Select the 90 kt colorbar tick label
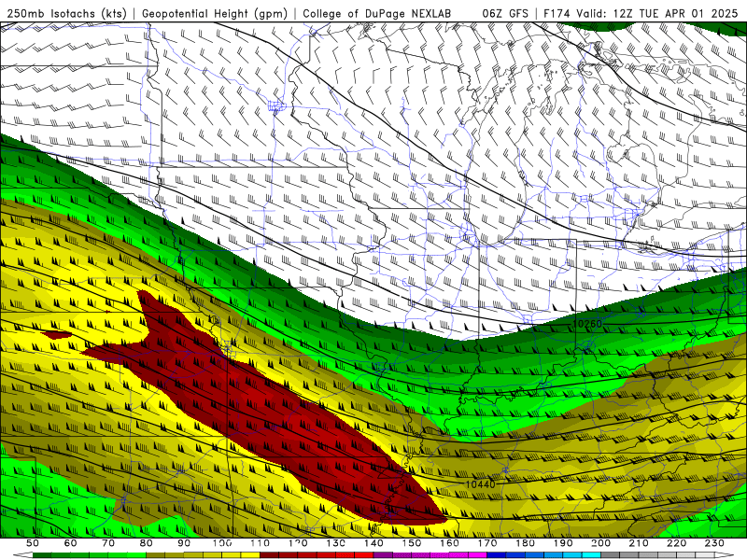 point(184,543)
